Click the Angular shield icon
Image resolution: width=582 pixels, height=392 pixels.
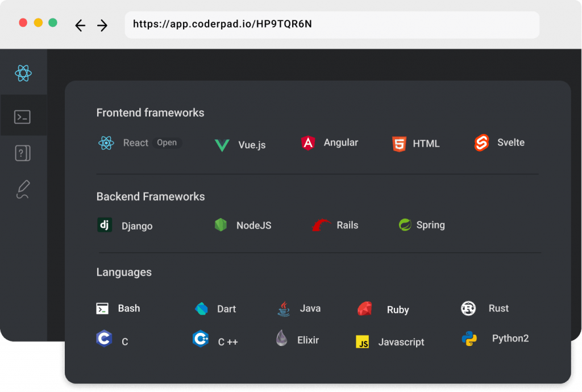pos(308,143)
